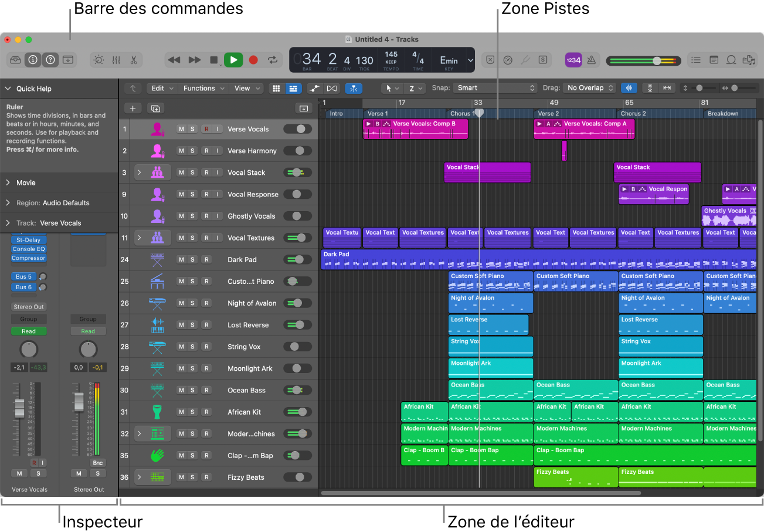Open the Snap Smart dropdown
Viewport: 764px width, 532px height.
[x=494, y=87]
